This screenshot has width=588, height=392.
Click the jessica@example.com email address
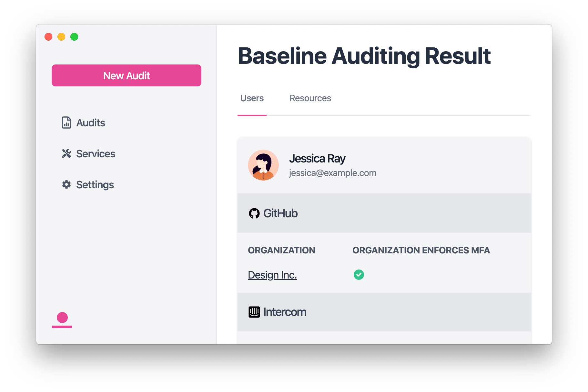(333, 173)
